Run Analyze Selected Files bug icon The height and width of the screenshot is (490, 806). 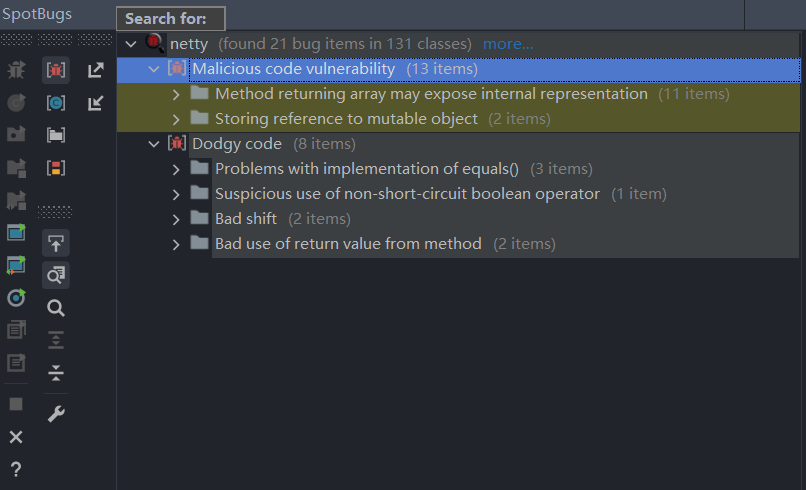click(x=16, y=69)
